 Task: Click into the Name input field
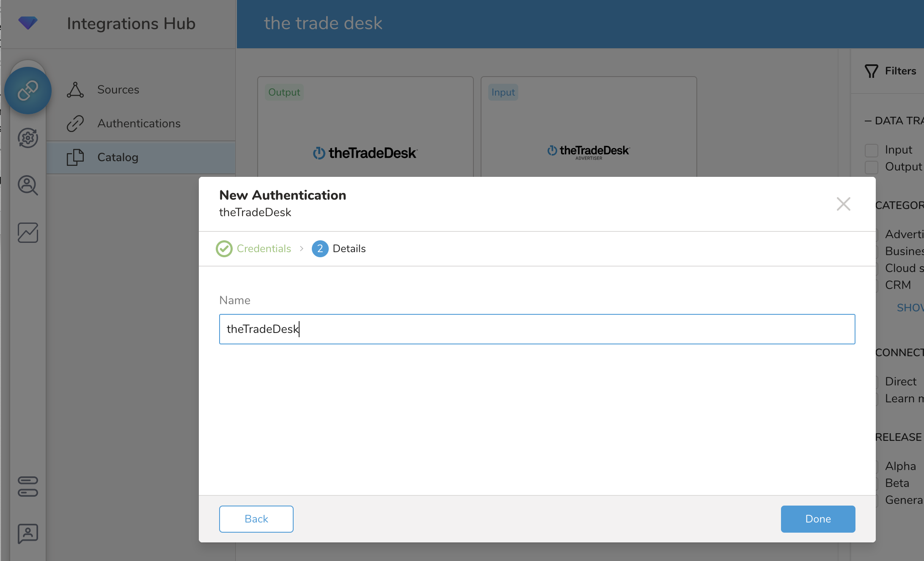click(x=536, y=329)
